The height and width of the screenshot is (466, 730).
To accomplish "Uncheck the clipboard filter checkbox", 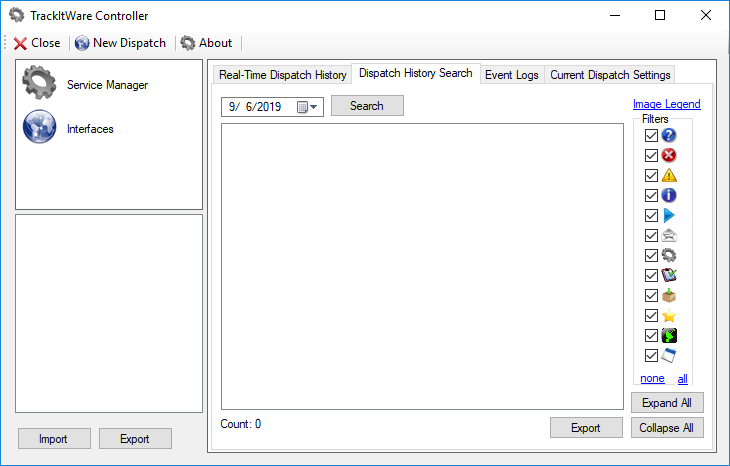I will click(x=651, y=276).
